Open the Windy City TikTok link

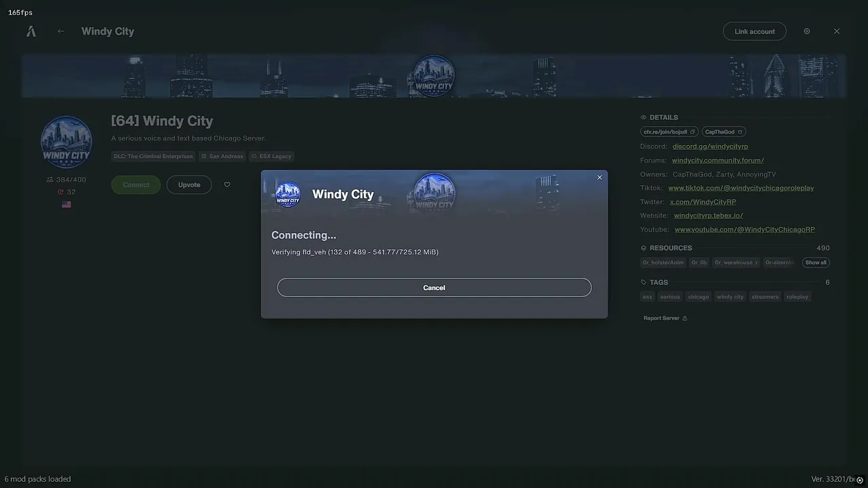point(741,188)
